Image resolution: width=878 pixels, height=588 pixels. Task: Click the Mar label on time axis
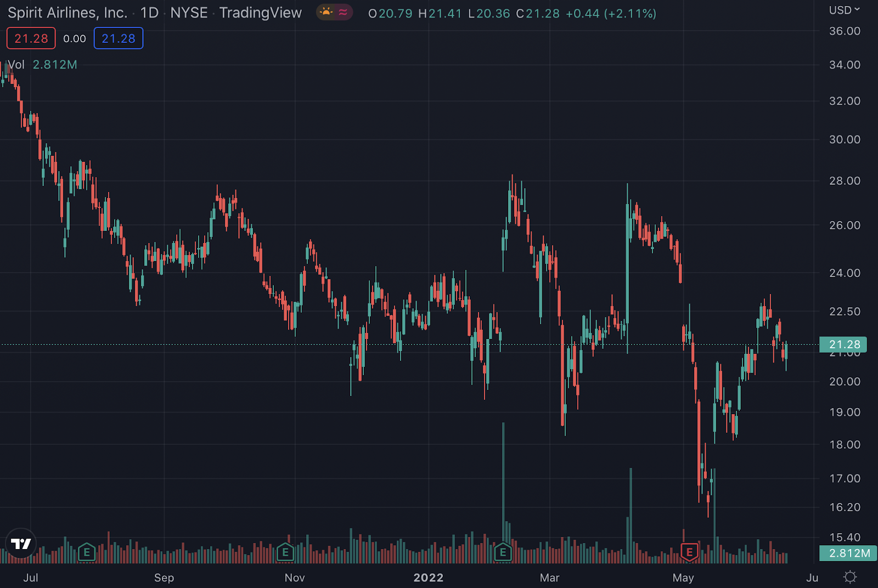pyautogui.click(x=549, y=578)
